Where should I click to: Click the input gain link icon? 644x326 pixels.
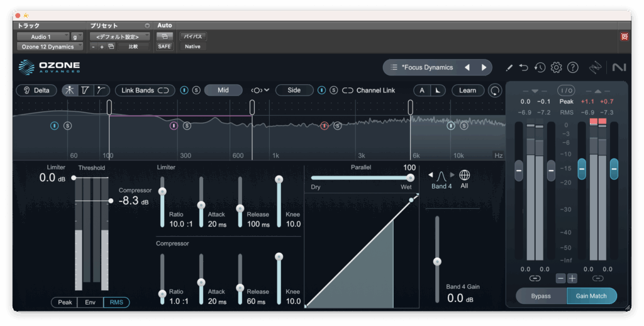[535, 278]
